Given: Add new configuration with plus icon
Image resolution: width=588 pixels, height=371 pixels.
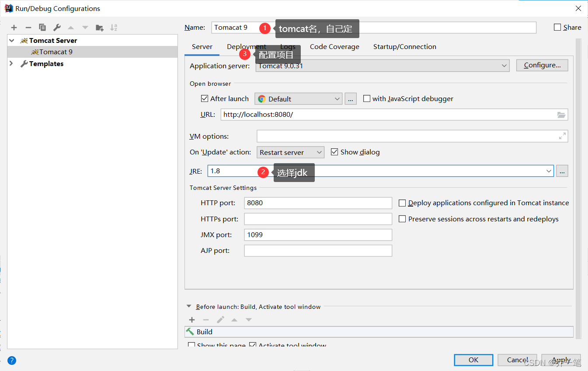Looking at the screenshot, I should pos(14,28).
